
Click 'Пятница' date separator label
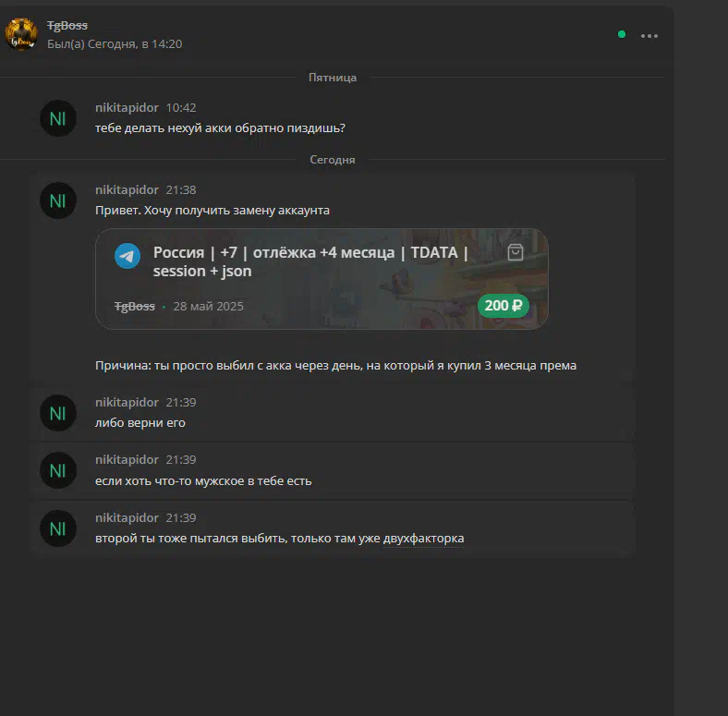tap(333, 78)
